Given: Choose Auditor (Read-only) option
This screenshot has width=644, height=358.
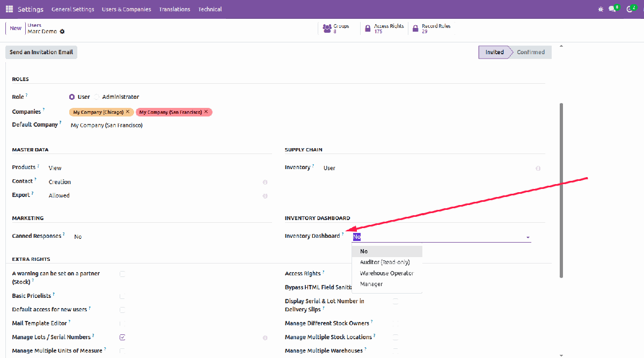Looking at the screenshot, I should 387,262.
